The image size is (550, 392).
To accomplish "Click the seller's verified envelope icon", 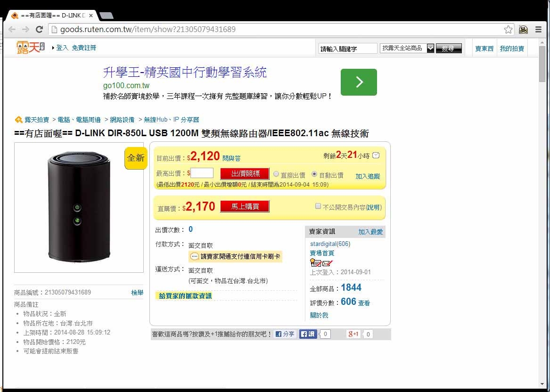I will coord(327,263).
